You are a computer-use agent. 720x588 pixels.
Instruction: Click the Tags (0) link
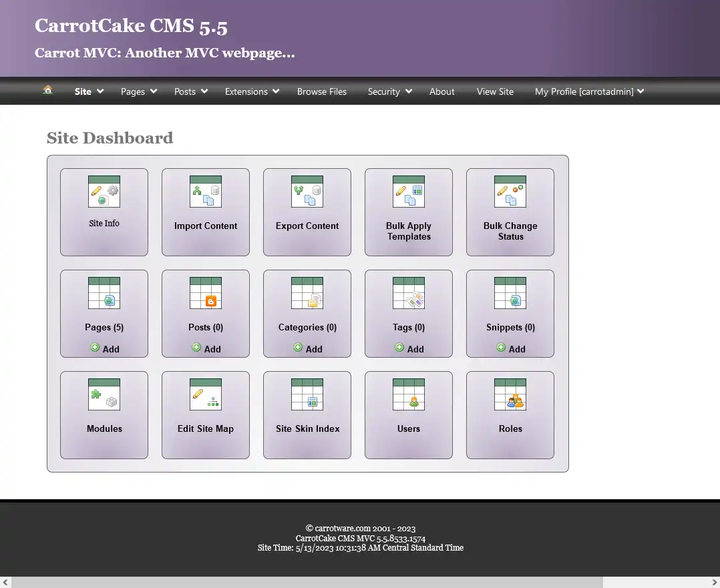(409, 327)
